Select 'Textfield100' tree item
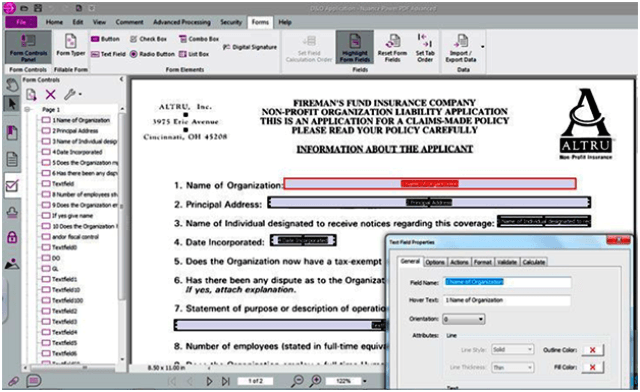This screenshot has width=640, height=392. click(62, 301)
